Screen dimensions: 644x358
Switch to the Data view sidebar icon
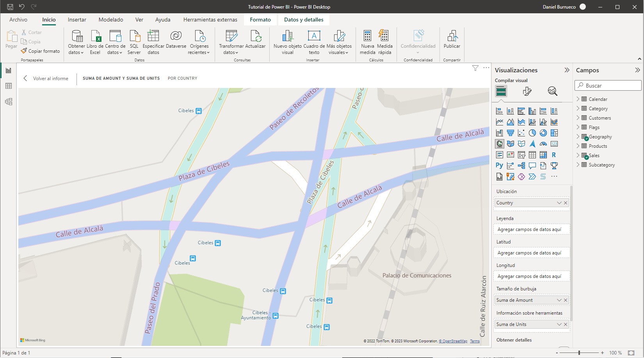pyautogui.click(x=9, y=86)
